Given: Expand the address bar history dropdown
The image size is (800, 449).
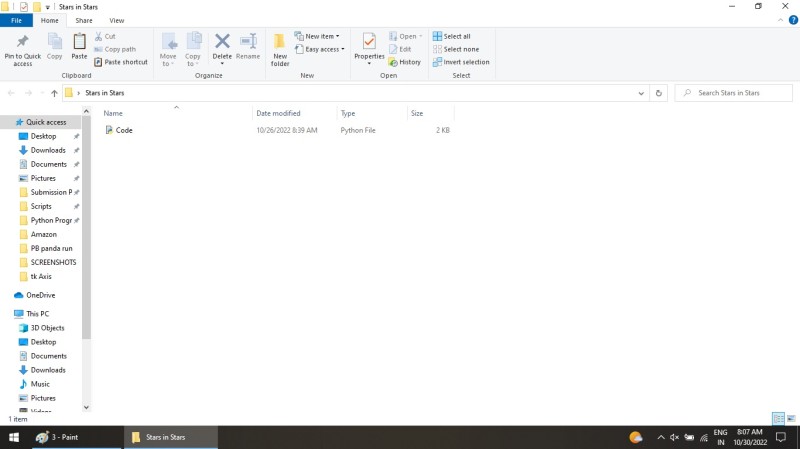Looking at the screenshot, I should click(x=641, y=93).
